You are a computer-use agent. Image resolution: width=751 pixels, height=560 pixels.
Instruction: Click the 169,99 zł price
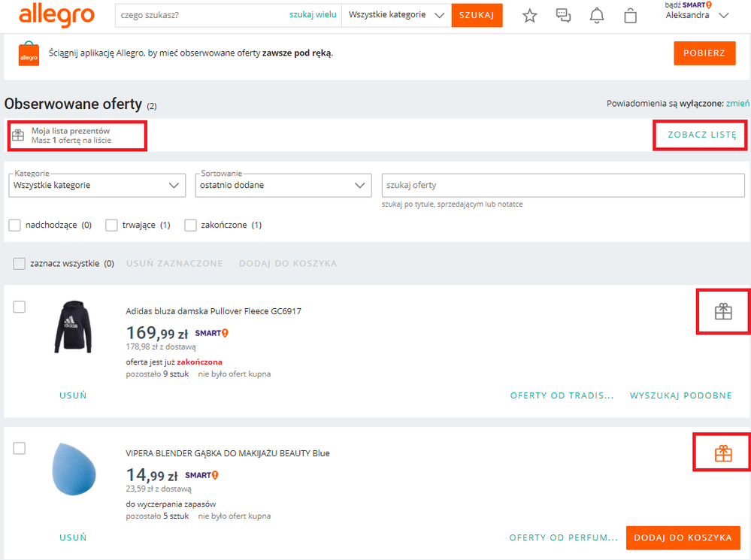coord(157,332)
